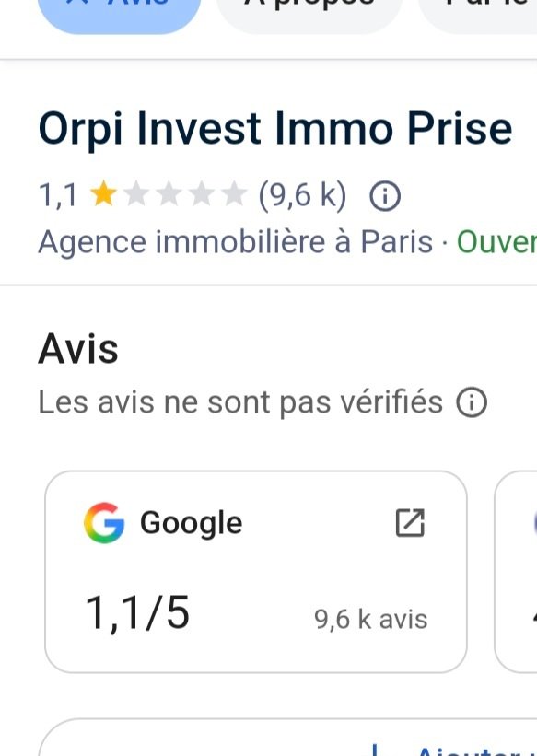Click the Orpi Invest Immo Prise title

click(x=275, y=129)
